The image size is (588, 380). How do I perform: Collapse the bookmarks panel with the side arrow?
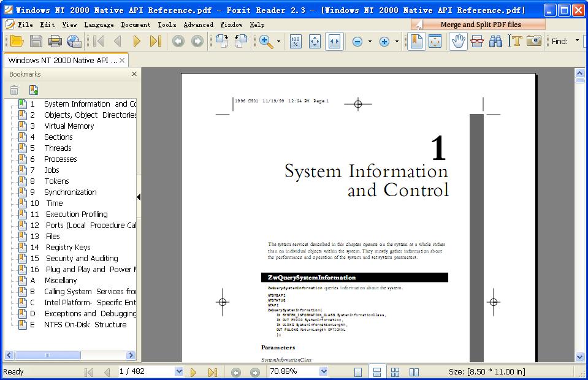coord(139,197)
